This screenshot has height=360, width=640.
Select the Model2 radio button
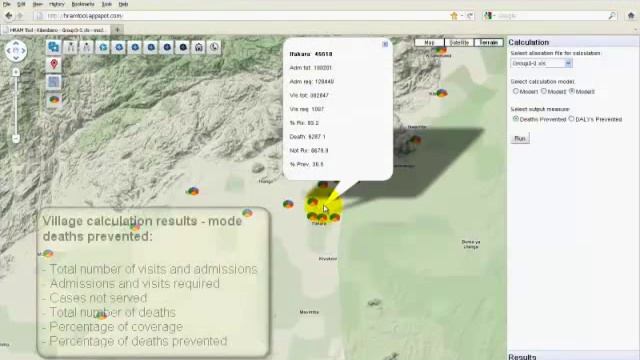click(544, 91)
